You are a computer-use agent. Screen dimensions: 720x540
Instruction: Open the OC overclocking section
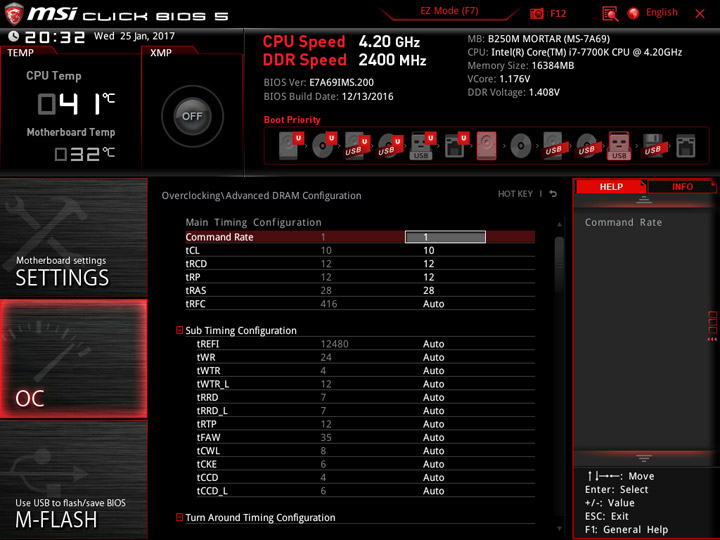coord(73,359)
